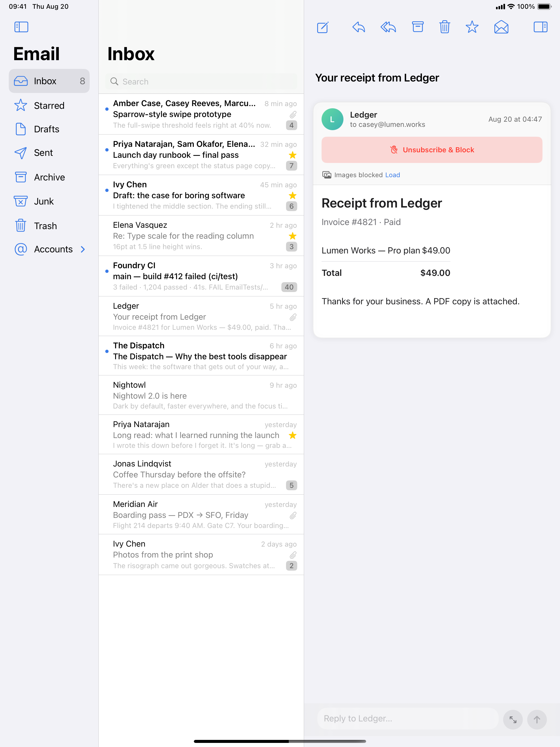Viewport: 560px width, 747px height.
Task: Send reply with up arrow button
Action: (x=537, y=720)
